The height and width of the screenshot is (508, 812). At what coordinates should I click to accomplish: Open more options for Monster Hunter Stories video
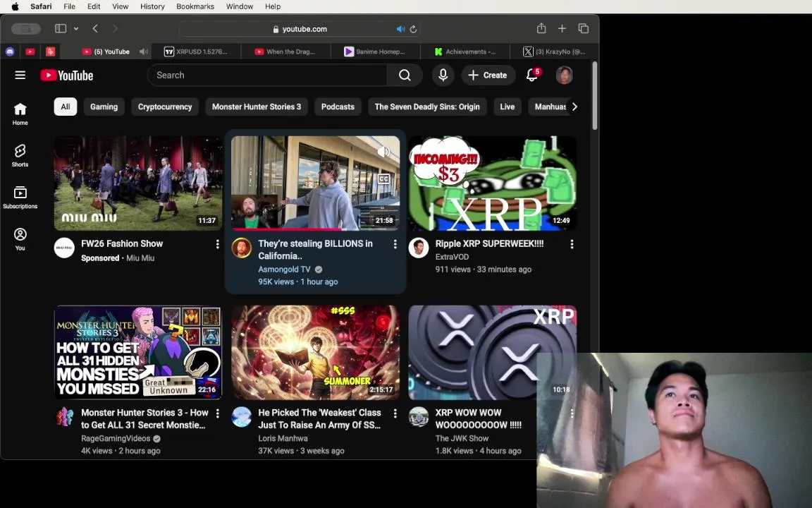pyautogui.click(x=218, y=413)
